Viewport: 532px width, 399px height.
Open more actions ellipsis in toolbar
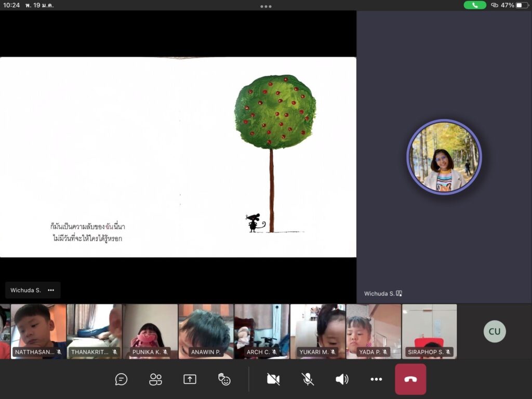[x=376, y=379]
